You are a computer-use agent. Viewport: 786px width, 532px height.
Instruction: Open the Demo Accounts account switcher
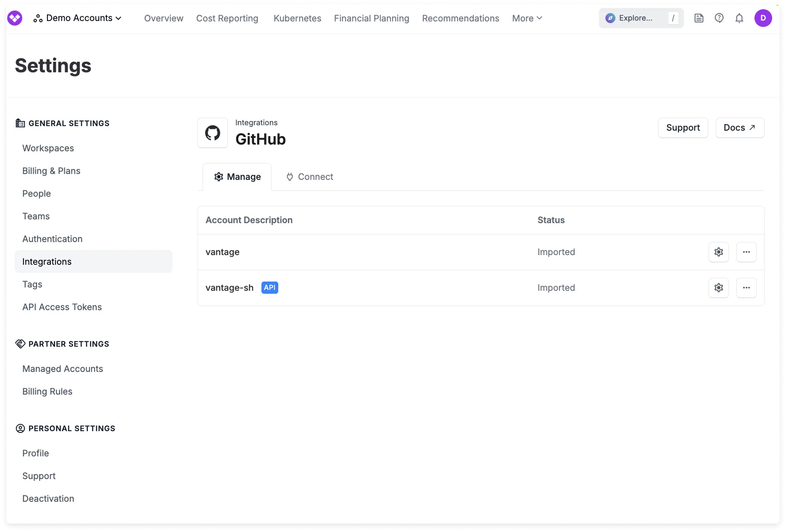tap(78, 18)
